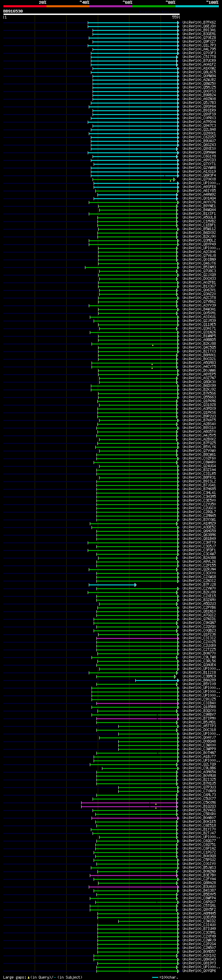Select hit label UniRef100_B2ITX3
The image size is (222, 980).
point(199,351)
